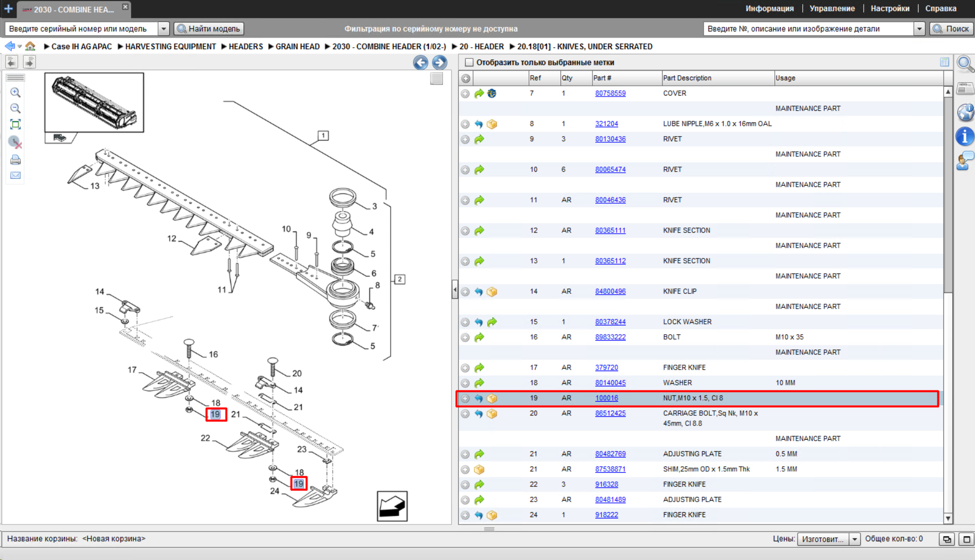This screenshot has width=975, height=560.
Task: Expand the navigation pane right arrow icon
Action: tap(29, 62)
